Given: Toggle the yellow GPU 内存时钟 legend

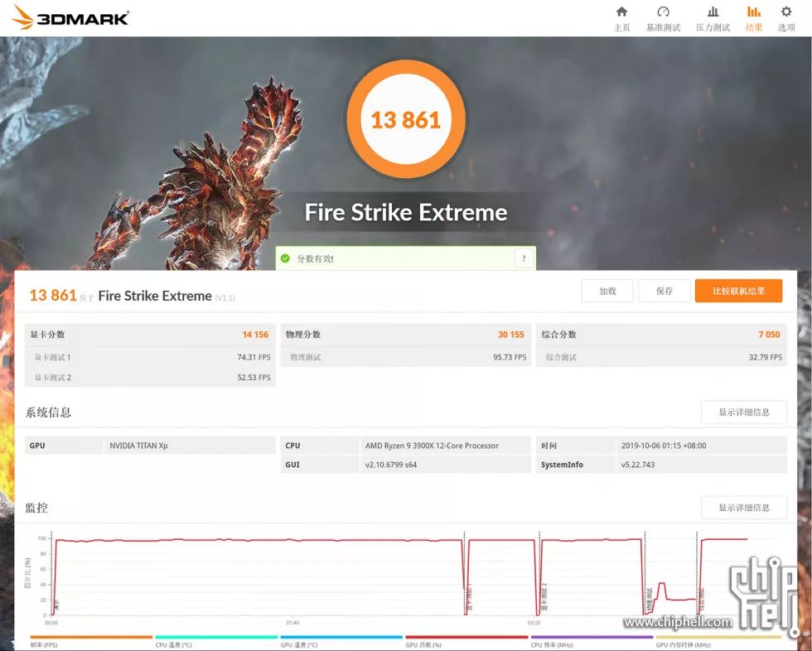Looking at the screenshot, I should [718, 642].
